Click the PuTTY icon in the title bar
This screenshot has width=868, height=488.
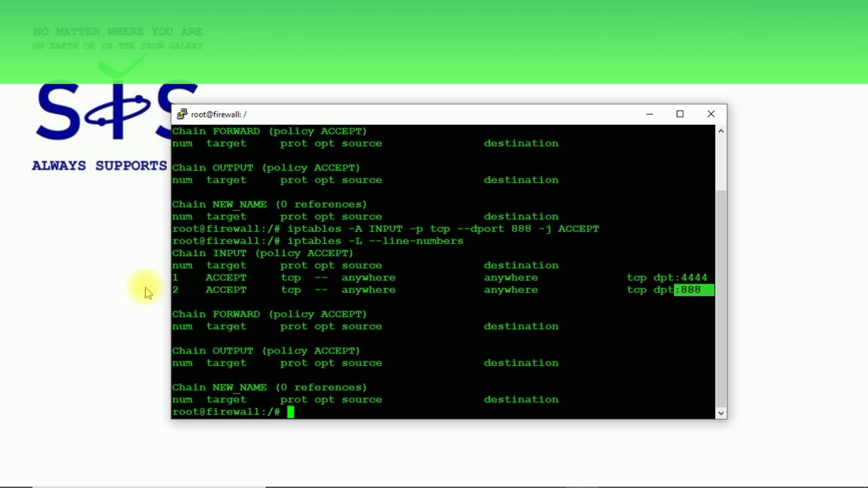click(182, 114)
